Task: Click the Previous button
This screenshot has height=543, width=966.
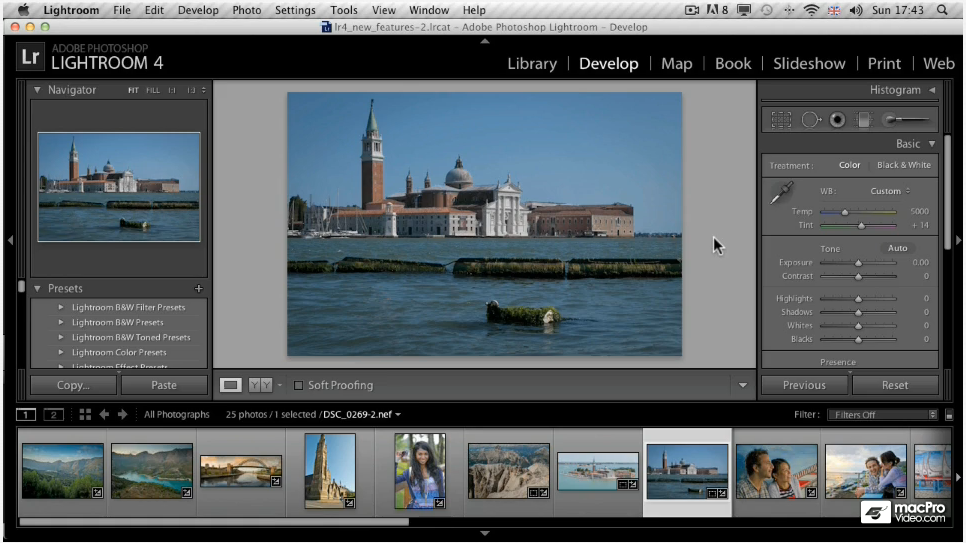Action: pos(804,385)
